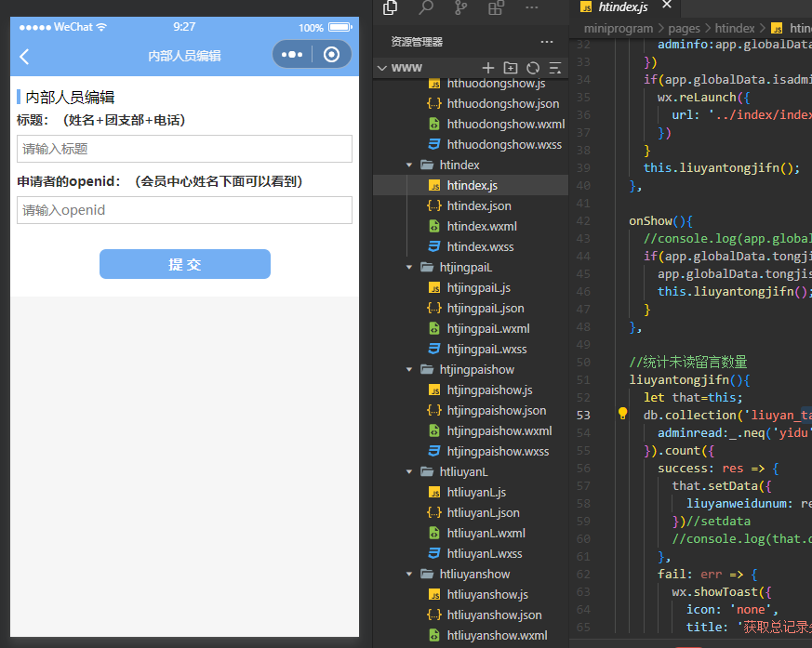The width and height of the screenshot is (812, 648).
Task: Click the onShow(){ code line
Action: point(660,221)
